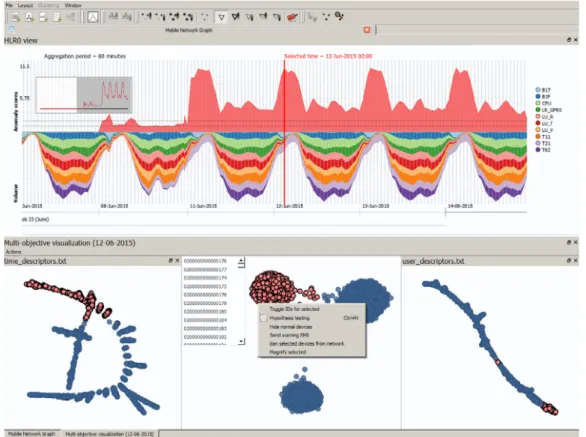This screenshot has height=437, width=586.
Task: Click the T21 lavender legend swatch
Action: click(x=538, y=143)
